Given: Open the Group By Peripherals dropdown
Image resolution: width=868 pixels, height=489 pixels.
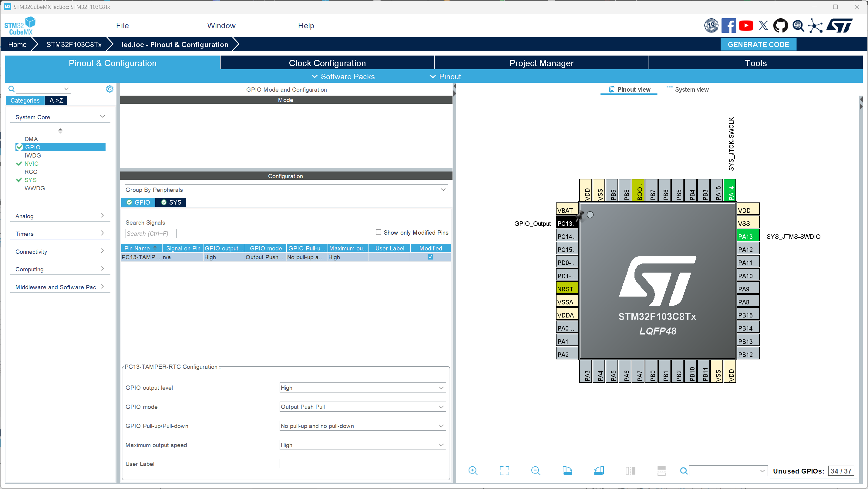Looking at the screenshot, I should (286, 189).
